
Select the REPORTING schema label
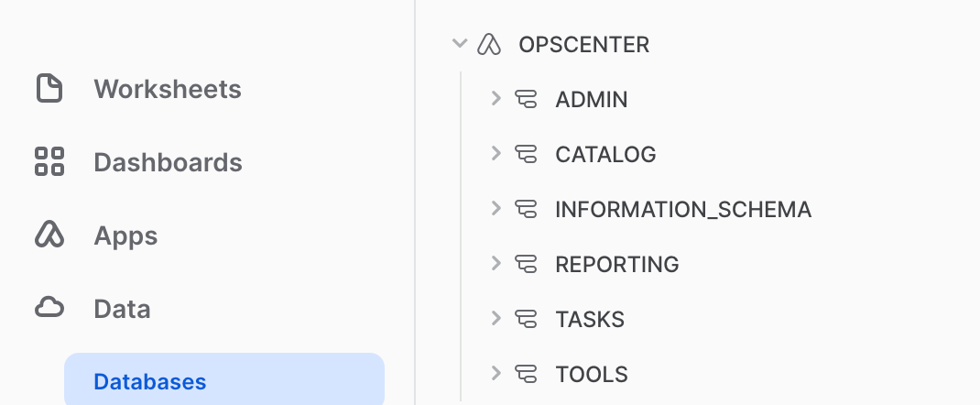(617, 265)
